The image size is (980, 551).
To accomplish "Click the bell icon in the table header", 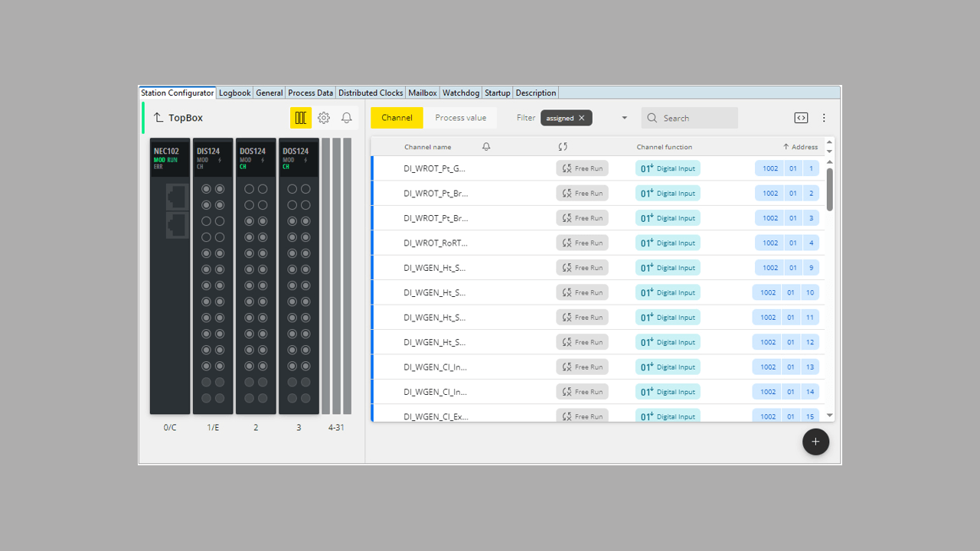I will (486, 146).
